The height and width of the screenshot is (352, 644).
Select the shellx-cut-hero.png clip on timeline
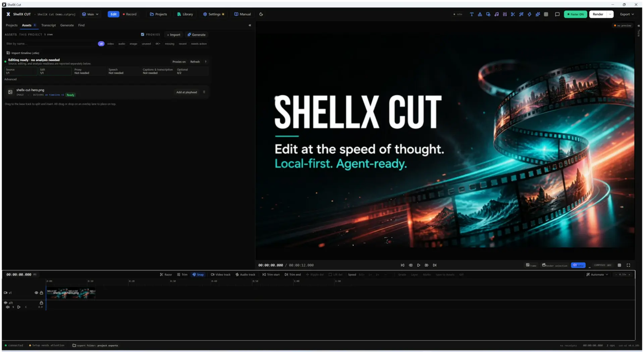[x=71, y=293]
